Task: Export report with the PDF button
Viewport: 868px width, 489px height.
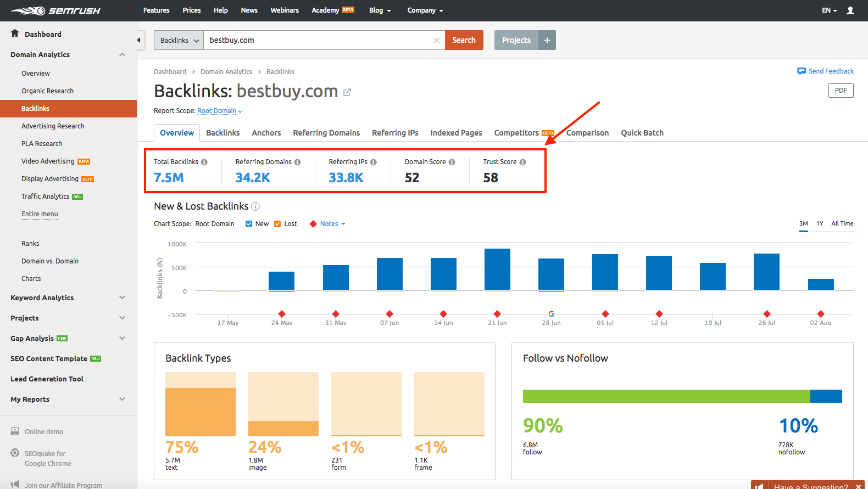Action: (x=841, y=91)
